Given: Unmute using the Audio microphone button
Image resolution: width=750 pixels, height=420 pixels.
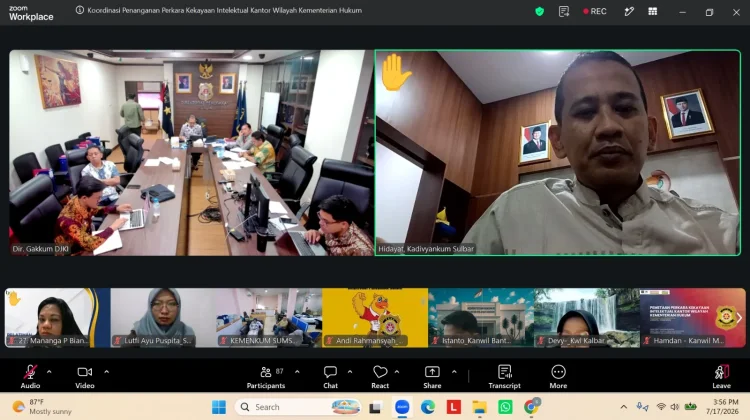Looking at the screenshot, I should [30, 376].
